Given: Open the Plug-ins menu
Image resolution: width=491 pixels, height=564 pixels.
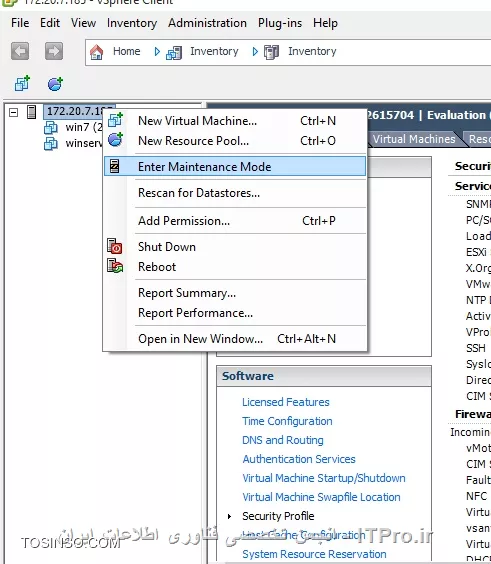Looking at the screenshot, I should (x=280, y=23).
